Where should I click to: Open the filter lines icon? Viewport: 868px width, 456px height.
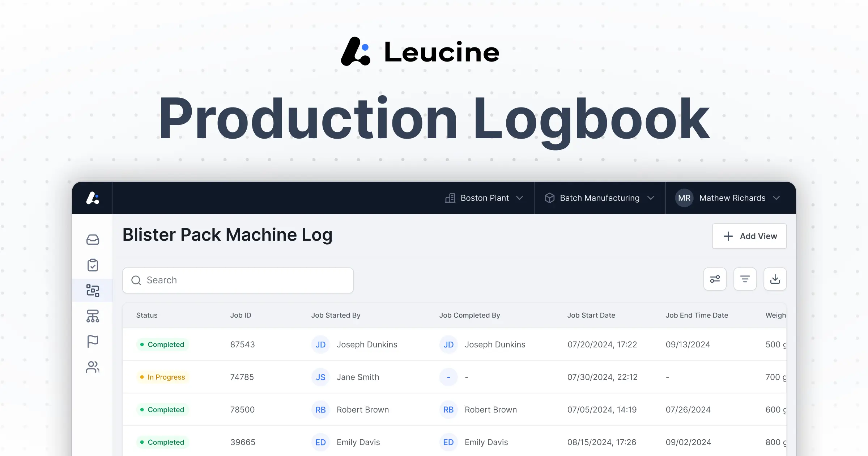pos(745,279)
